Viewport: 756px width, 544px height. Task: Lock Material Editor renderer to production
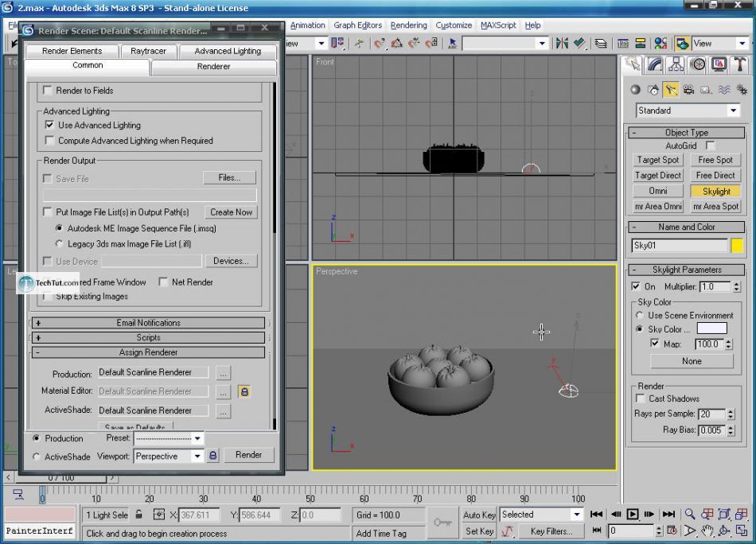pos(244,392)
